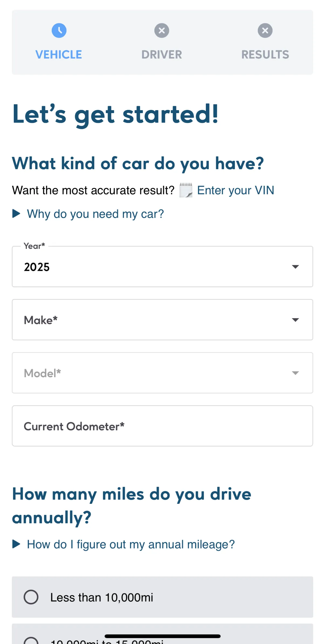Click the notepad icon beside Enter your VIN

pos(186,190)
